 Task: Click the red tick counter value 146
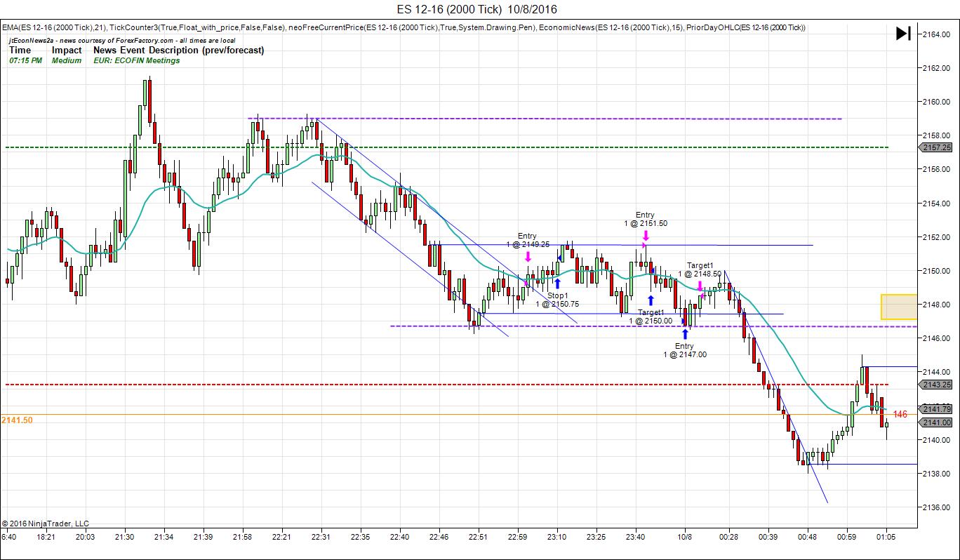pos(900,415)
